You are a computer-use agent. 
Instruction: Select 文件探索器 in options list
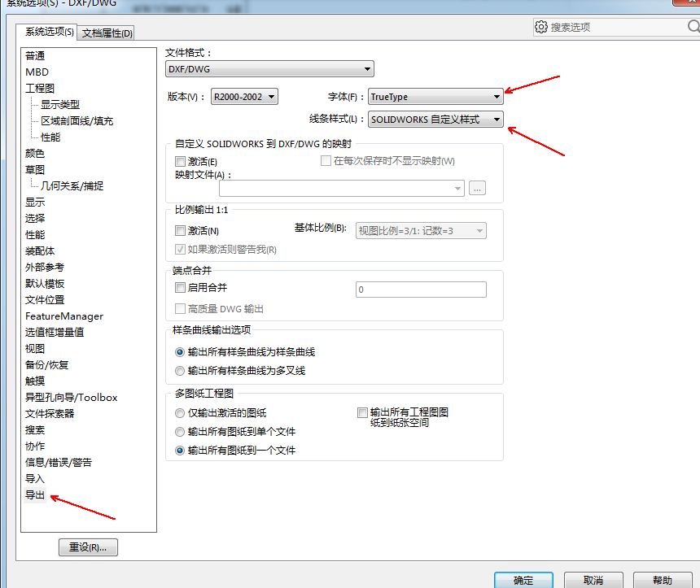pos(50,414)
